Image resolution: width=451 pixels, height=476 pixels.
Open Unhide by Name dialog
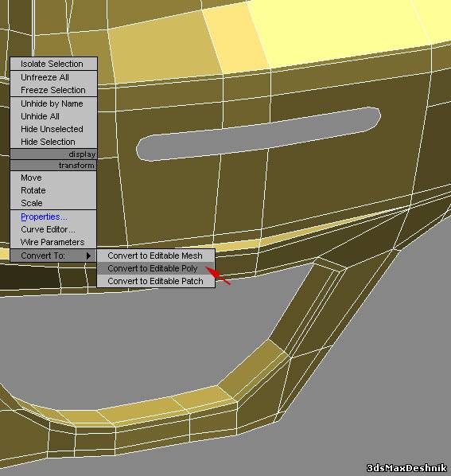pyautogui.click(x=53, y=103)
